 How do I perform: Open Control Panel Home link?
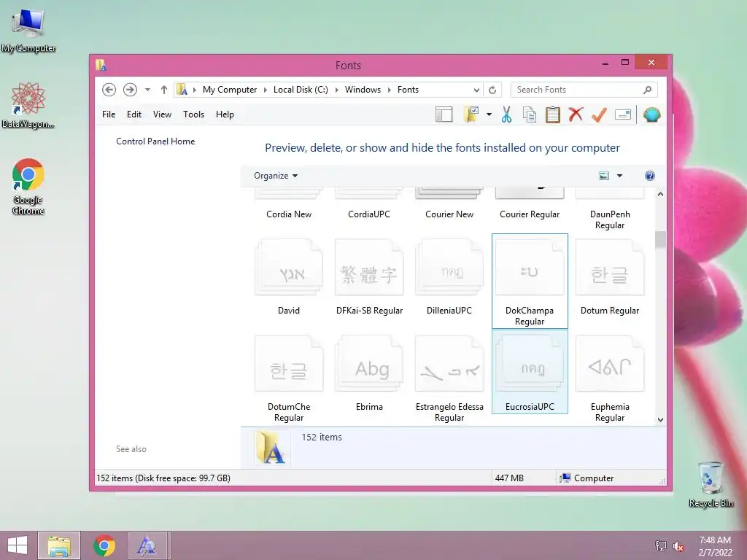[x=155, y=141]
